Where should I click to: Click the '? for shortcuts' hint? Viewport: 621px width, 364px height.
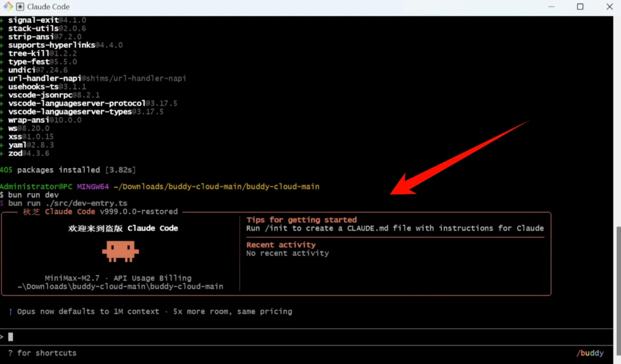click(x=43, y=353)
